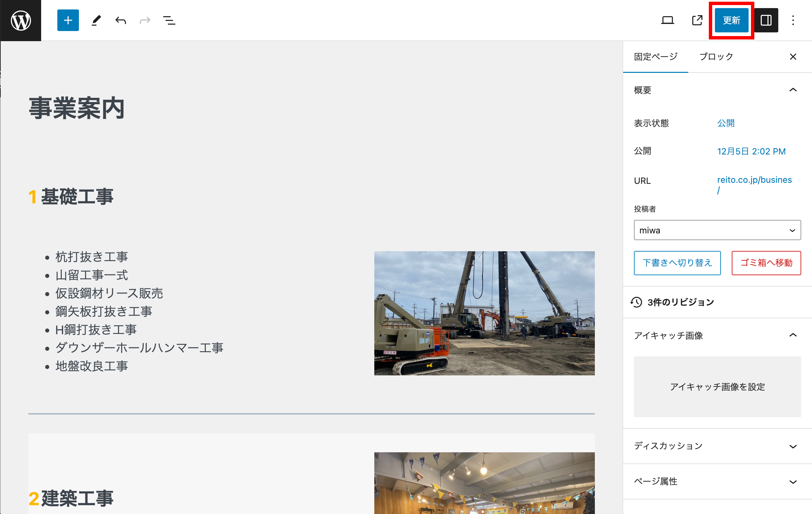
Task: Select the 固定ページ tab
Action: click(656, 57)
